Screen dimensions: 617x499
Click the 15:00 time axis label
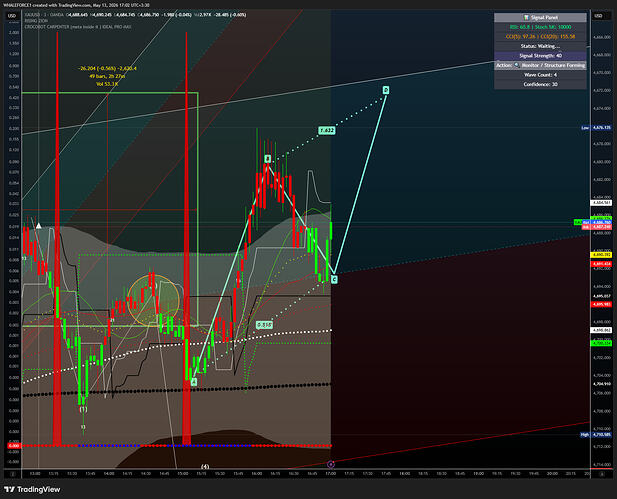(x=183, y=473)
